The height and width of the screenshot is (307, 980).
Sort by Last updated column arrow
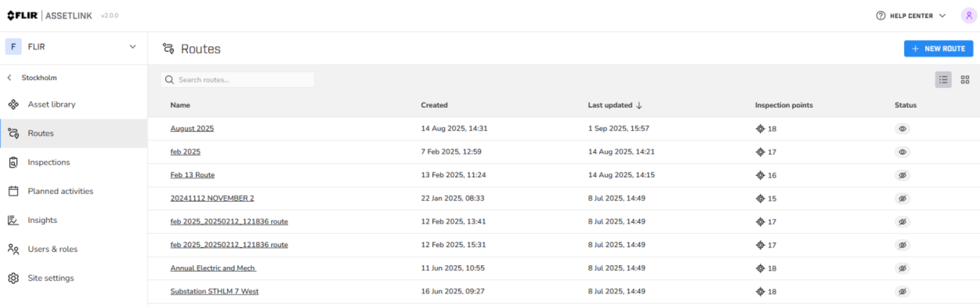639,105
